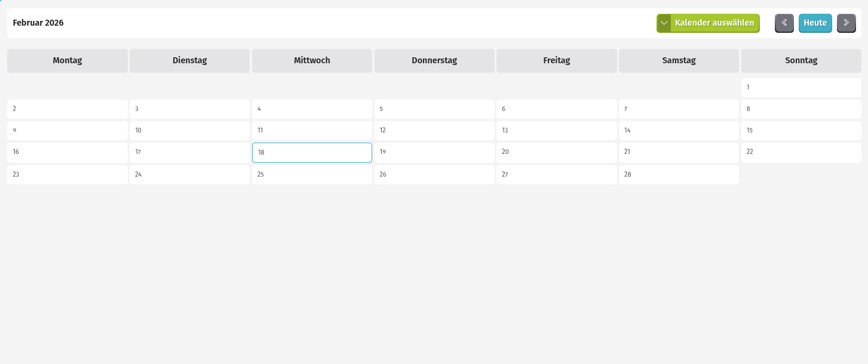868x364 pixels.
Task: Choose day 7 under Samstag
Action: [x=679, y=109]
